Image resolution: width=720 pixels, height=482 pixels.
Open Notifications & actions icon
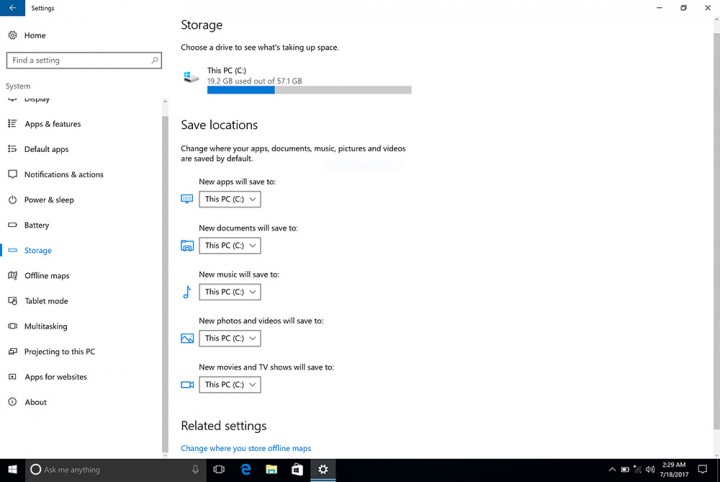point(12,174)
